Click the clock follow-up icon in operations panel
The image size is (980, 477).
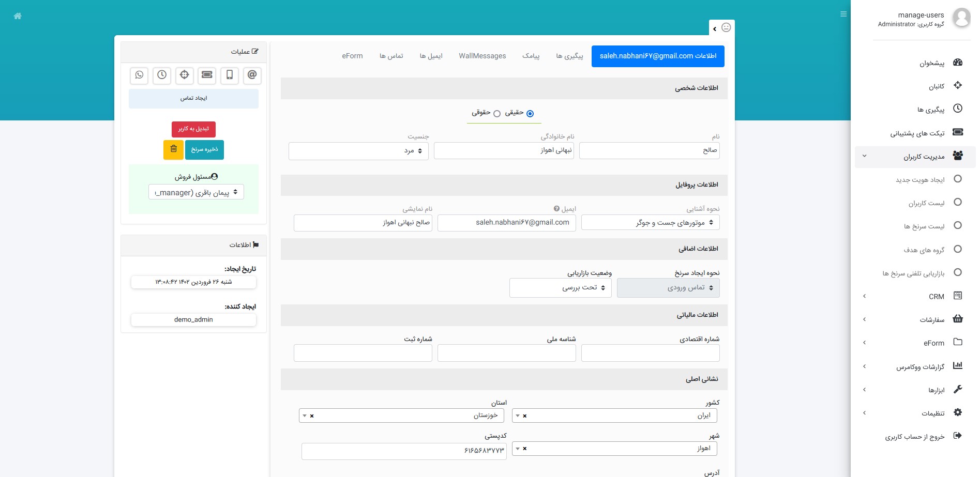point(162,75)
